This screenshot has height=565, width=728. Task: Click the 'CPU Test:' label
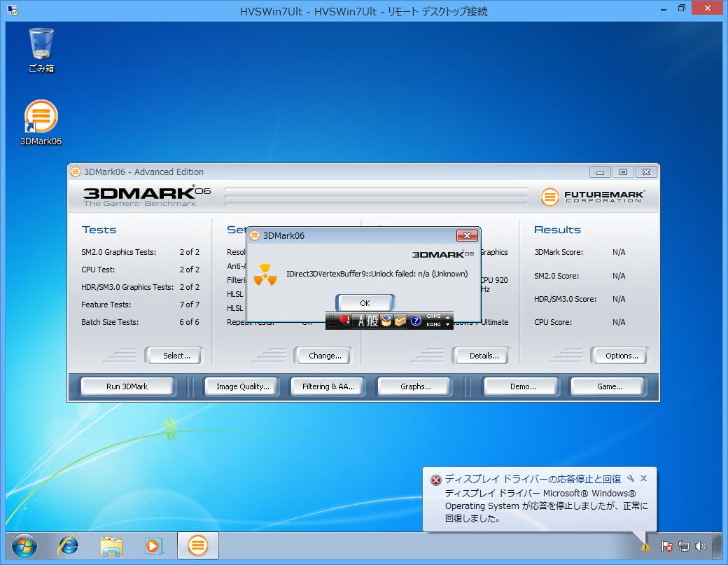coord(98,270)
